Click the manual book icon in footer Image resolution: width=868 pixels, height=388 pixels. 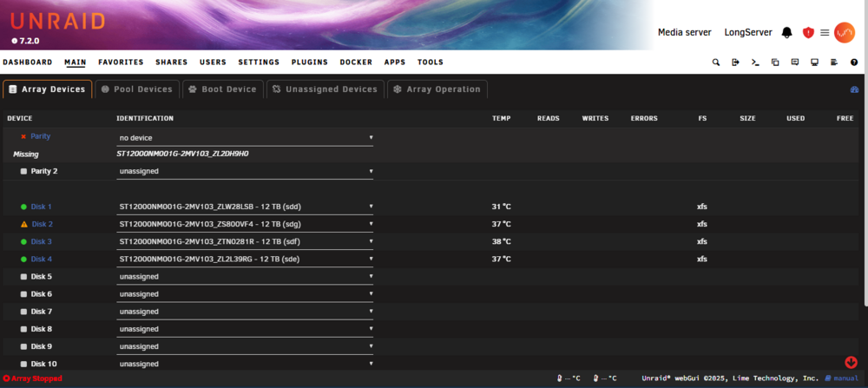click(828, 378)
